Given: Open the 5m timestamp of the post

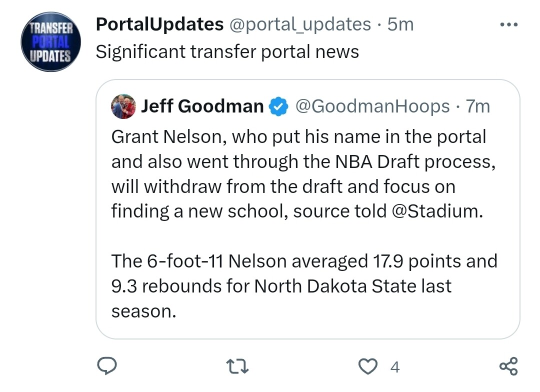Looking at the screenshot, I should [x=400, y=24].
